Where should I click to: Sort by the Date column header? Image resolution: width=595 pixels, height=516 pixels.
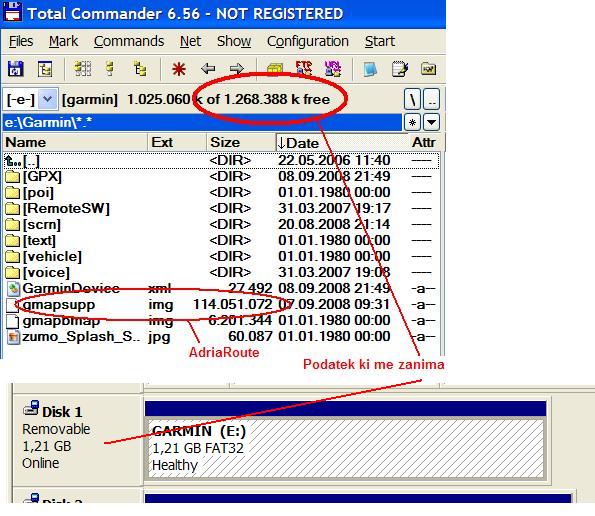[x=341, y=142]
